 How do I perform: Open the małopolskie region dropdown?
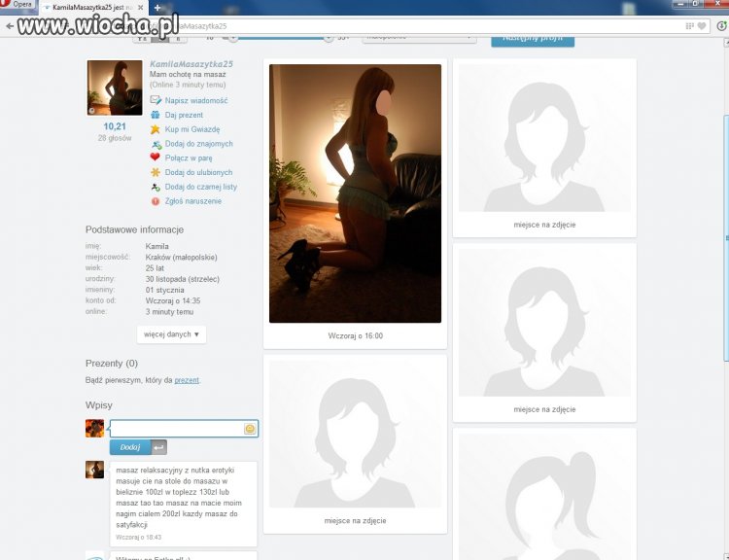click(x=419, y=38)
